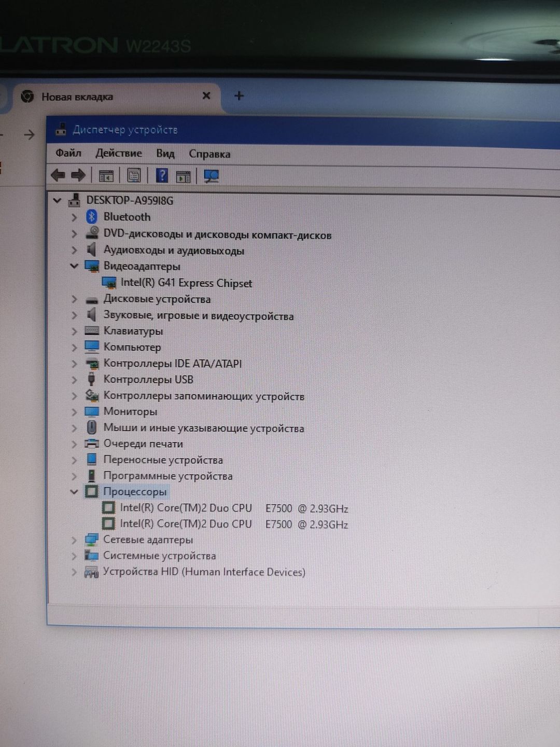Click the display adapter icon beside Видеоадаптеры
This screenshot has width=560, height=747.
(x=92, y=267)
